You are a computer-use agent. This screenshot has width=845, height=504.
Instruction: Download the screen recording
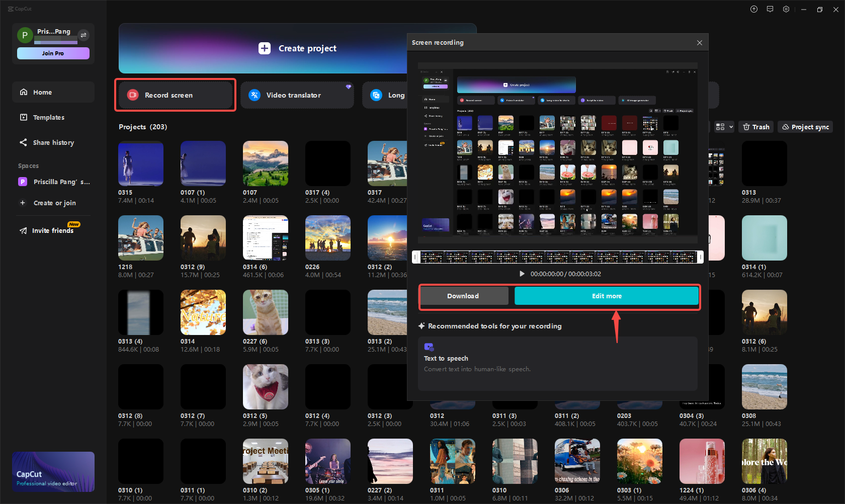coord(464,296)
